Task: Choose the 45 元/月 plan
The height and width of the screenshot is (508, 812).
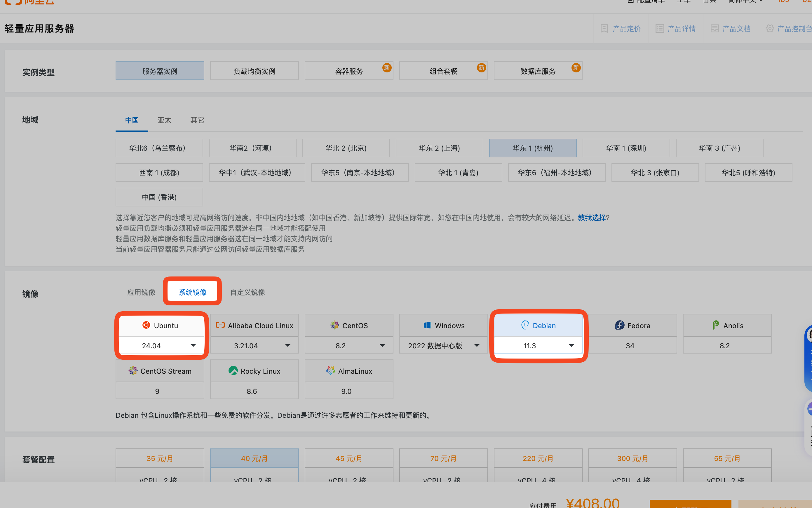Action: (x=349, y=458)
